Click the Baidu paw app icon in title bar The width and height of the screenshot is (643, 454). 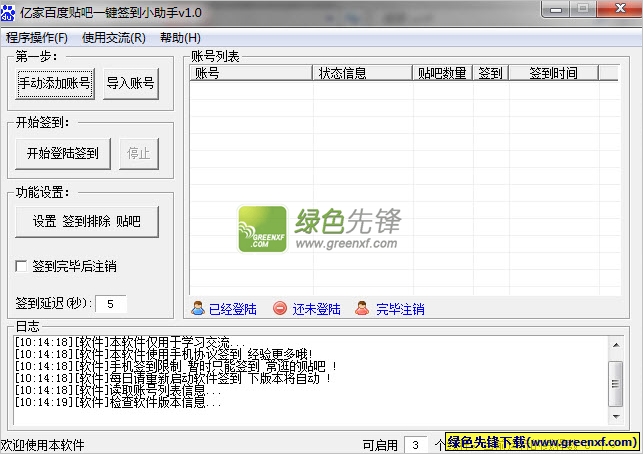click(x=8, y=13)
